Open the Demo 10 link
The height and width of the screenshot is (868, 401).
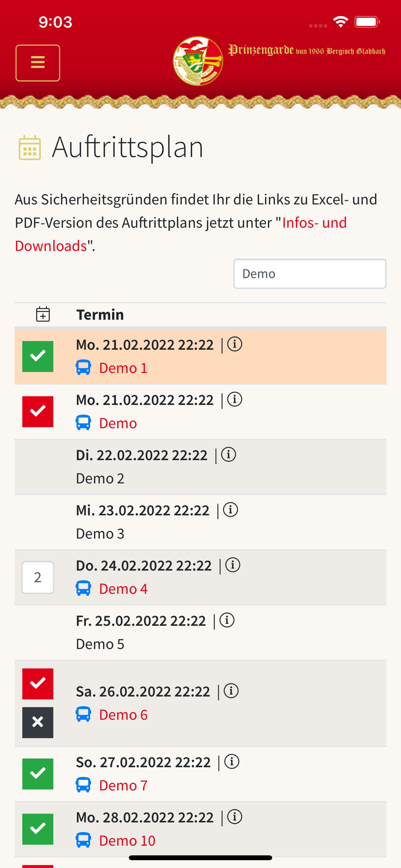(x=127, y=841)
